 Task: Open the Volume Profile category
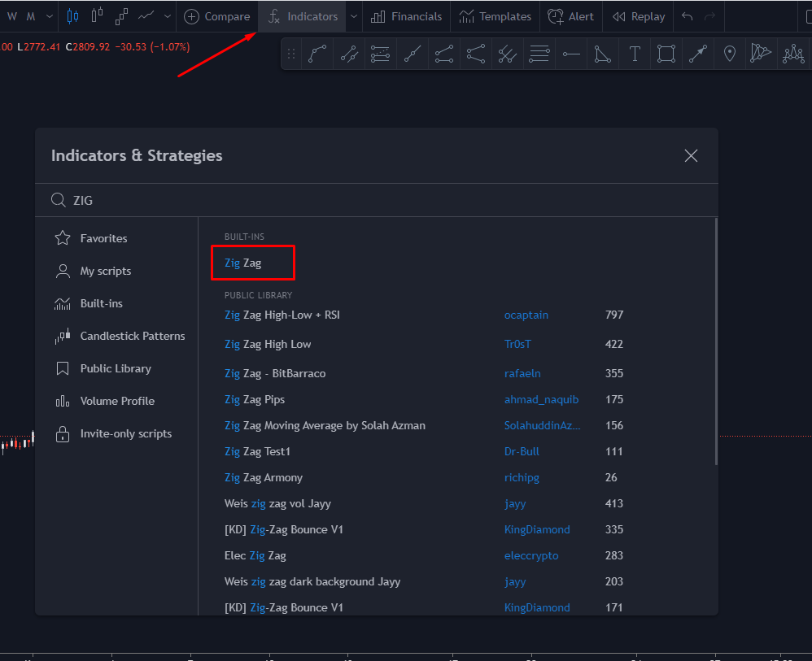[116, 401]
